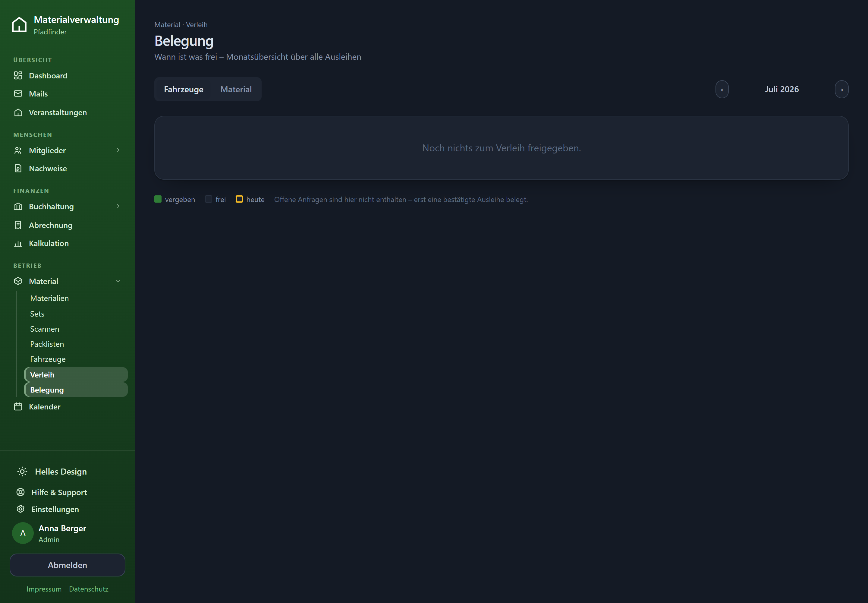Collapse the Material section chevron
This screenshot has height=603, width=868.
pos(118,281)
